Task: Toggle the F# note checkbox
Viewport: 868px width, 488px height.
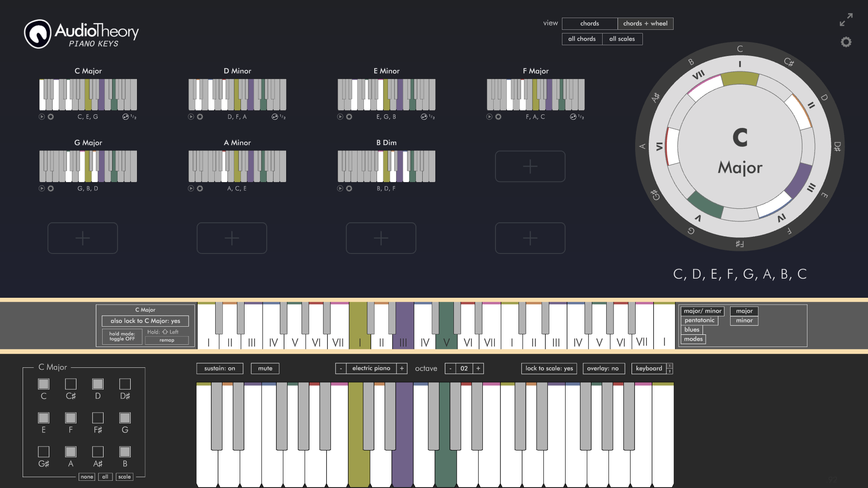Action: (x=98, y=418)
